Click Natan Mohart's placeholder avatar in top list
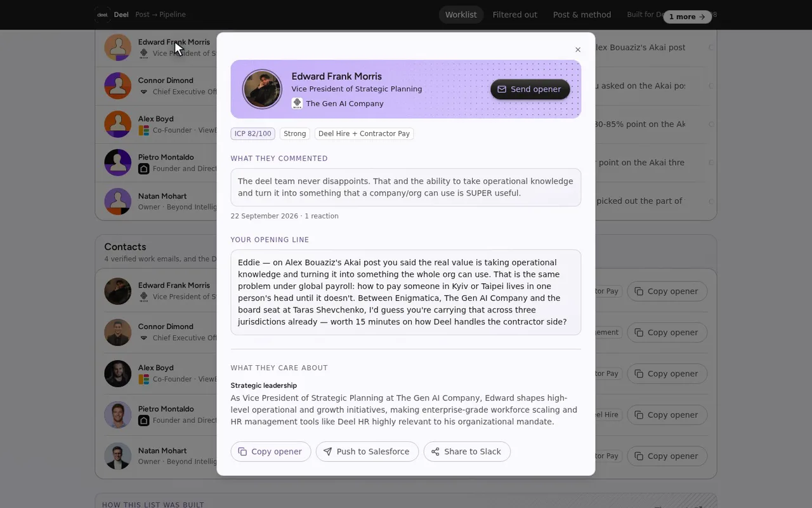Screen dimensions: 812x508 tap(118, 201)
